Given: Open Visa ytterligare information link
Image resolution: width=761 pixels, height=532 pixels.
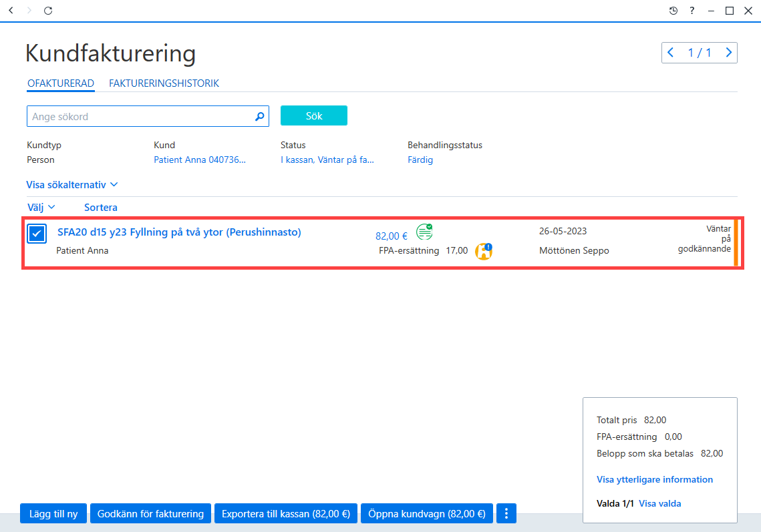Looking at the screenshot, I should (x=655, y=480).
